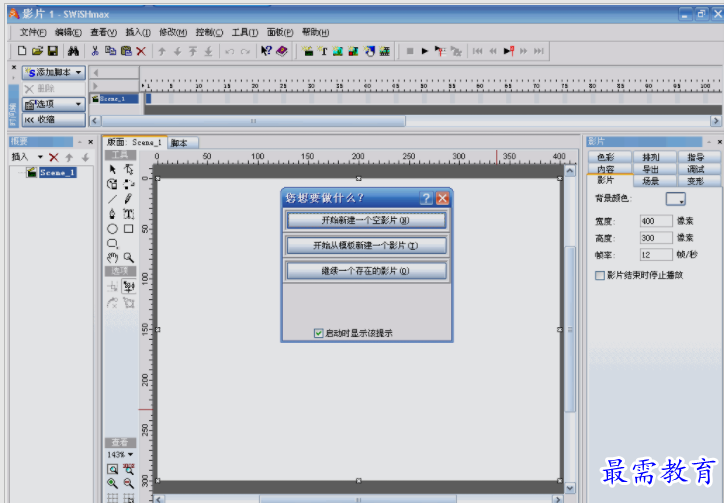The width and height of the screenshot is (724, 503).
Task: Click the Stop playback button
Action: pos(410,51)
